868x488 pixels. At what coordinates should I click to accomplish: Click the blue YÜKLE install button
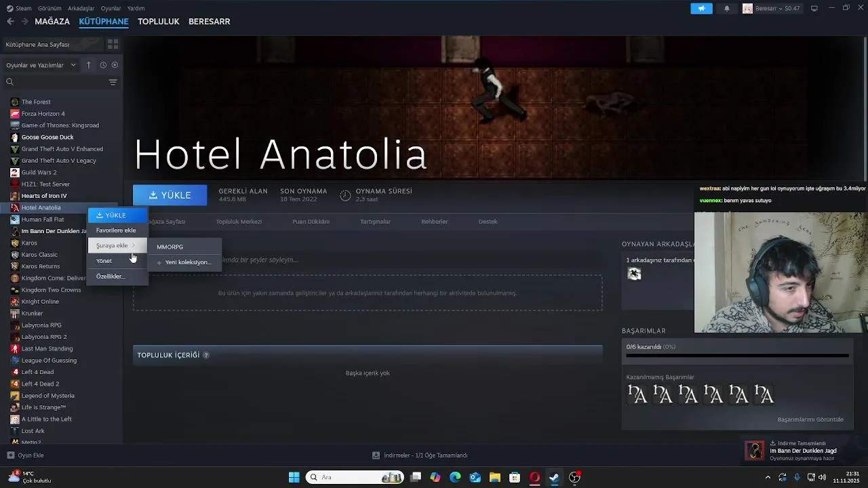click(170, 195)
